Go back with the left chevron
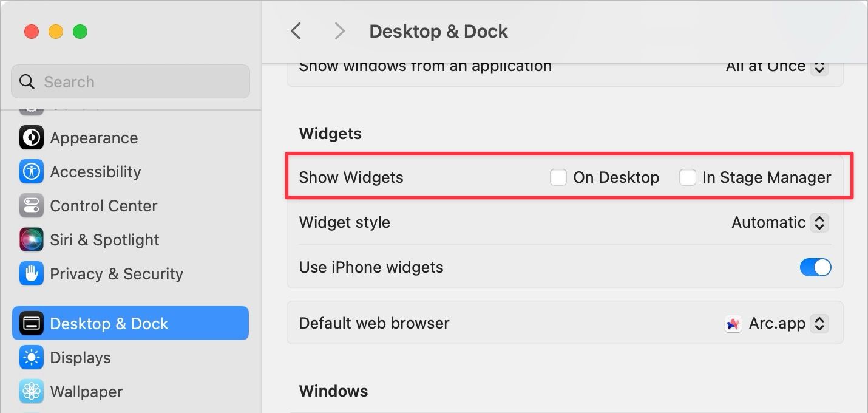Screen dimensions: 868x413 pos(296,32)
